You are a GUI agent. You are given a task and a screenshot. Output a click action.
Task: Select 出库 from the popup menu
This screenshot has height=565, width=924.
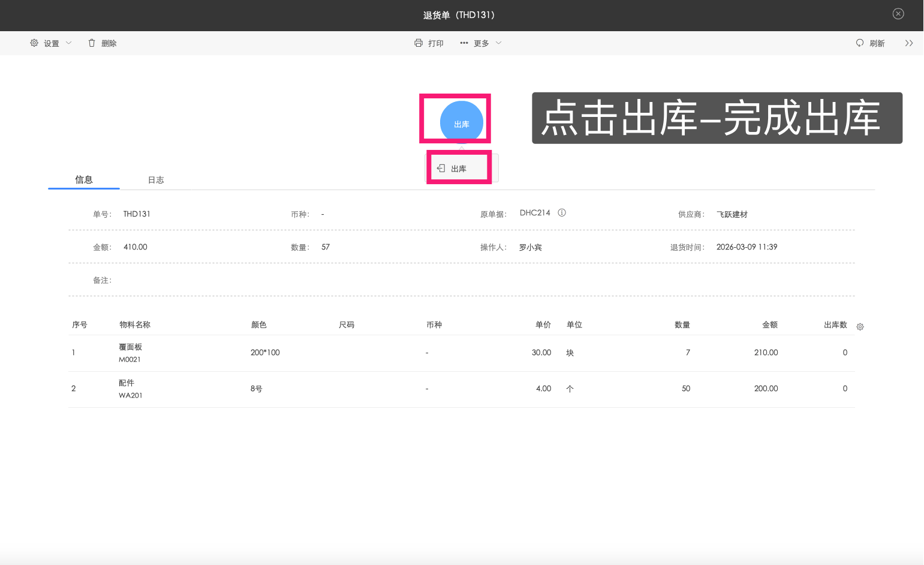[x=459, y=169]
